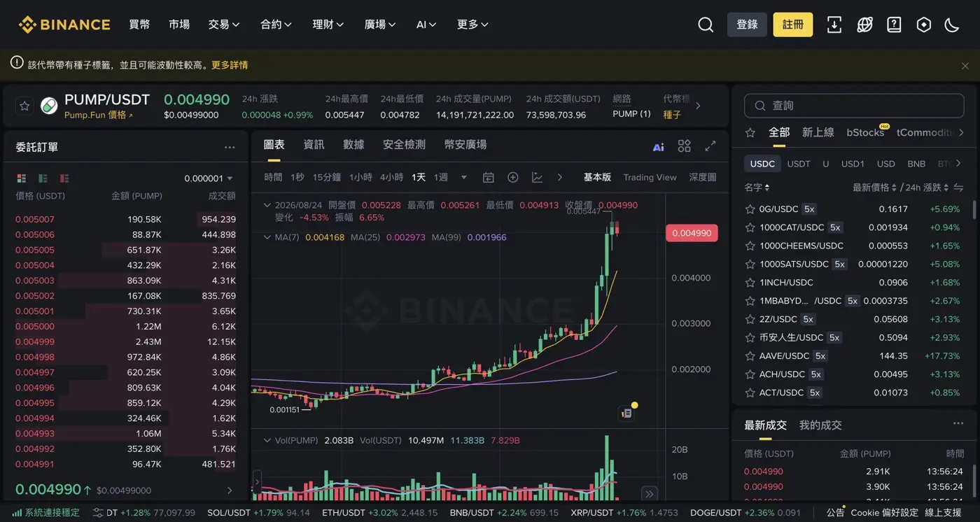980x522 pixels.
Task: Open the chart grid layout icon
Action: 685,146
